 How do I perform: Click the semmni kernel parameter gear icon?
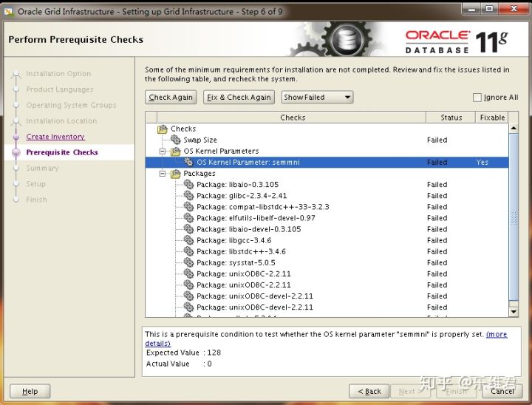point(188,162)
